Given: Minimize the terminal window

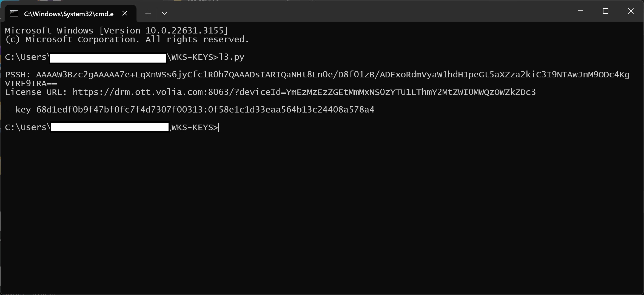Looking at the screenshot, I should tap(580, 11).
